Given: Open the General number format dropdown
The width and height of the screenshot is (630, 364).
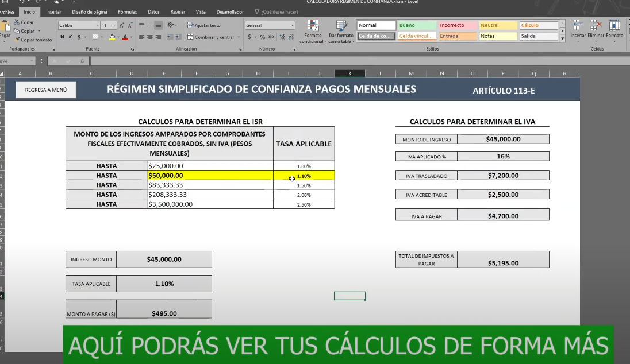Looking at the screenshot, I should (x=292, y=25).
